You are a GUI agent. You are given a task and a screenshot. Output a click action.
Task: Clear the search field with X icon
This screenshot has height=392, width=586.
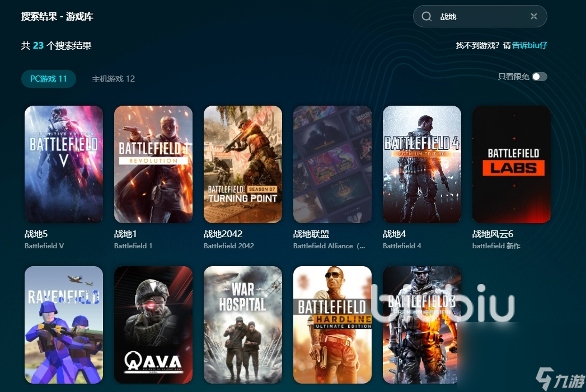(x=534, y=16)
